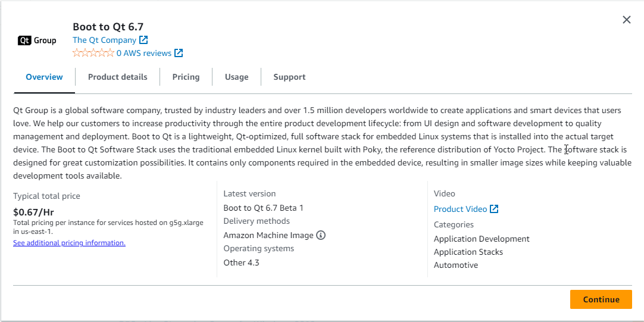Image resolution: width=644 pixels, height=322 pixels.
Task: Click external link icon next to AWS reviews
Action: (x=179, y=53)
